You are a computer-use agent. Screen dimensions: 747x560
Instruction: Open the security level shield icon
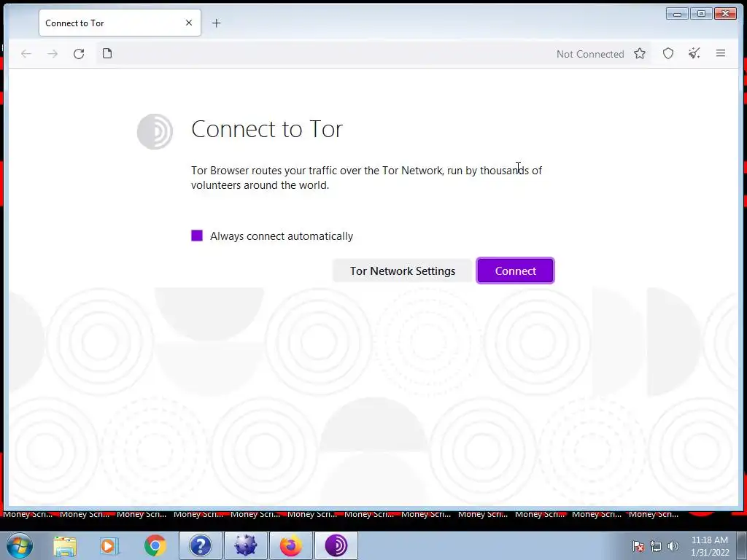coord(668,54)
